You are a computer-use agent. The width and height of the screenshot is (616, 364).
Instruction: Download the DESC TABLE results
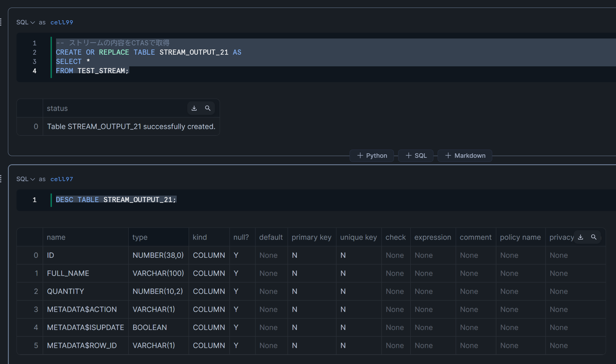[581, 237]
